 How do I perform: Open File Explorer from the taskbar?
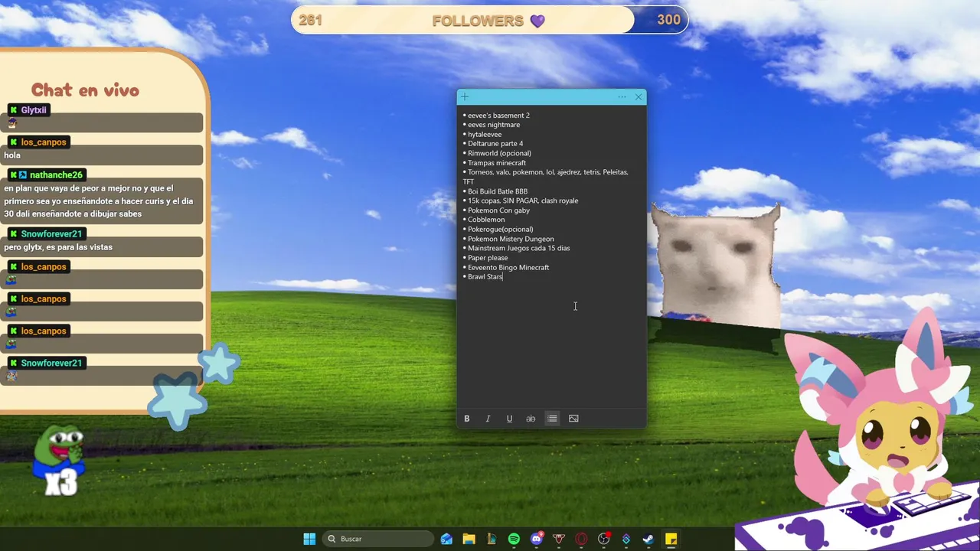point(469,539)
